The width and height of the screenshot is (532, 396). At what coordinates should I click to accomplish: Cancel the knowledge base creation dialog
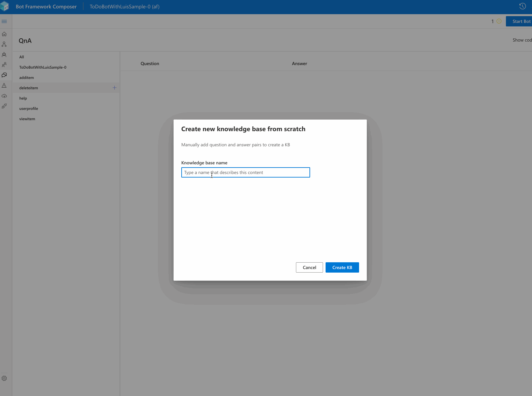pos(309,267)
